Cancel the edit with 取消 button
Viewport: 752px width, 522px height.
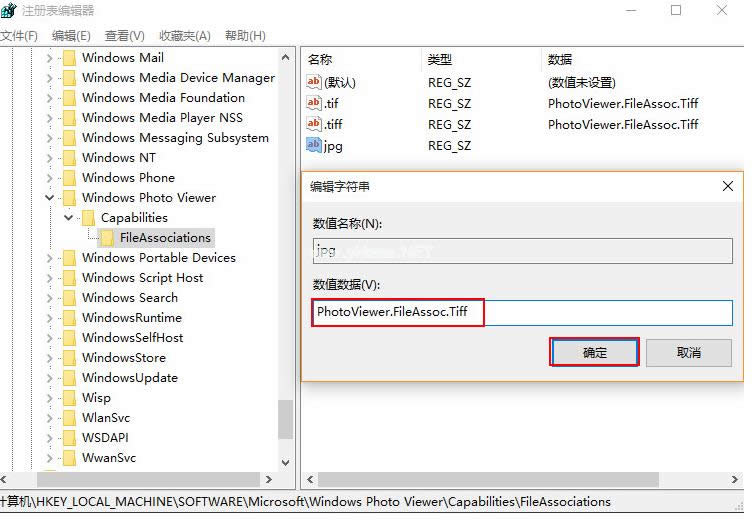pyautogui.click(x=688, y=353)
